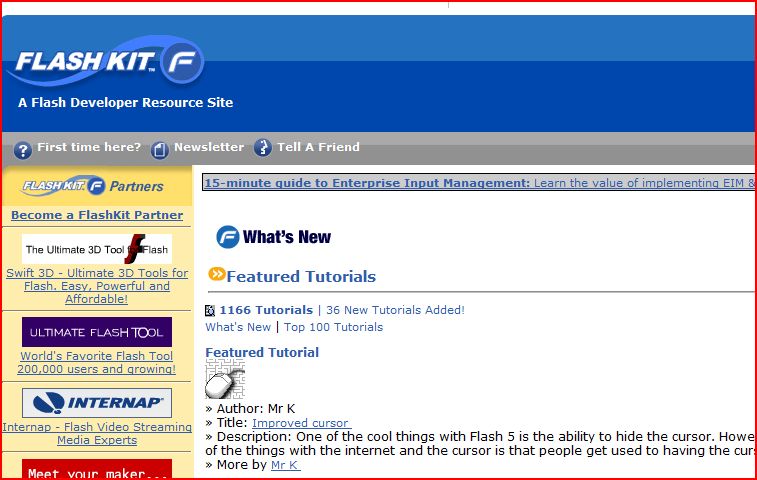Click the blue F icon beside What's New
The height and width of the screenshot is (480, 757).
click(227, 237)
